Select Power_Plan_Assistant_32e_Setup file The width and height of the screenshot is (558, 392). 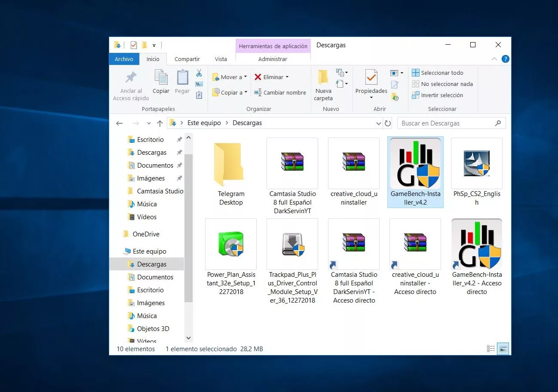(x=231, y=257)
